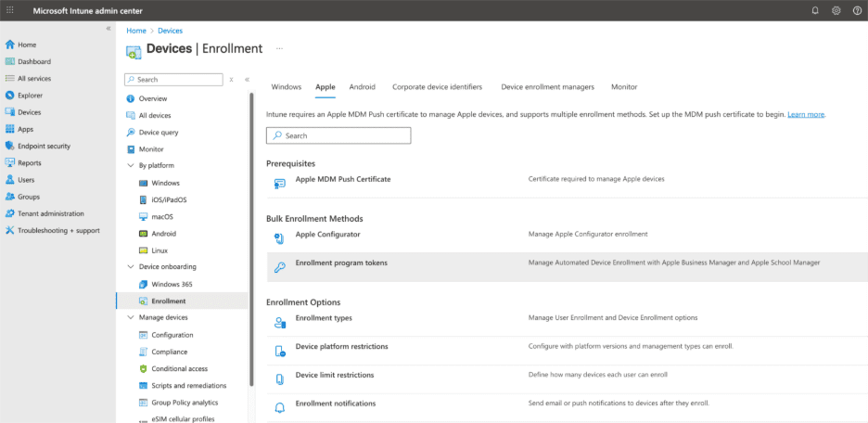
Task: Click the Enrollment notifications bell icon
Action: 279,408
